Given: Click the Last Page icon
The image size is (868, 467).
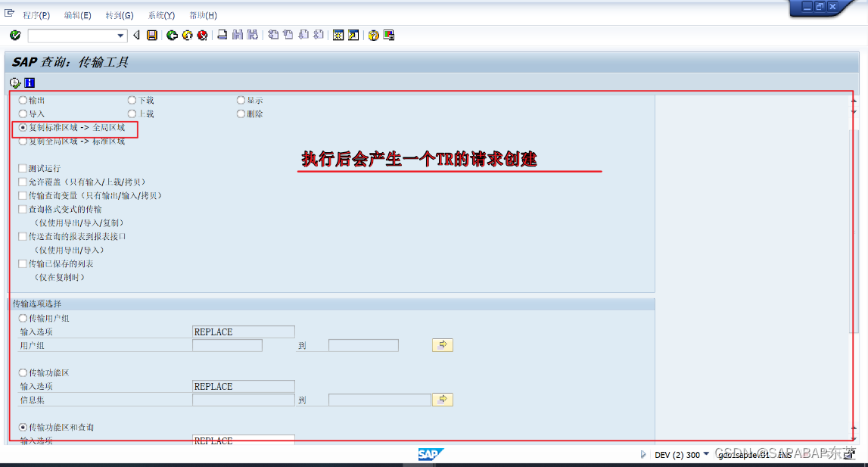Looking at the screenshot, I should point(319,35).
